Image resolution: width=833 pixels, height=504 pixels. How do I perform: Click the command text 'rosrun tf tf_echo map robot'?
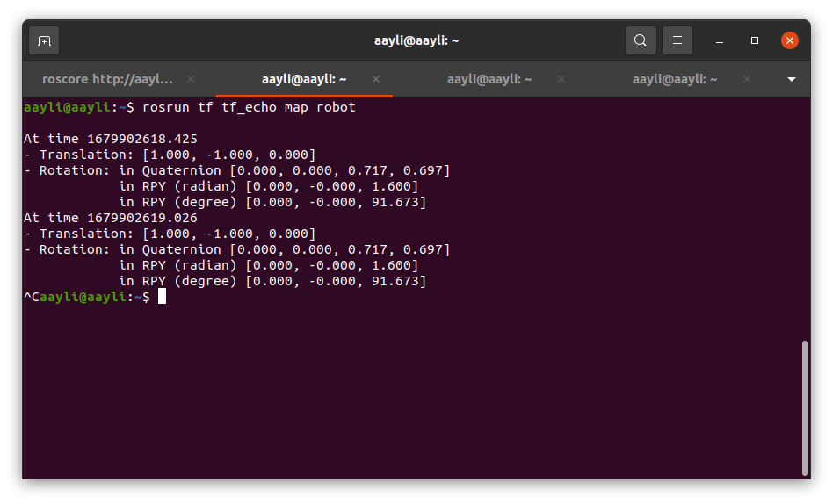pyautogui.click(x=249, y=107)
